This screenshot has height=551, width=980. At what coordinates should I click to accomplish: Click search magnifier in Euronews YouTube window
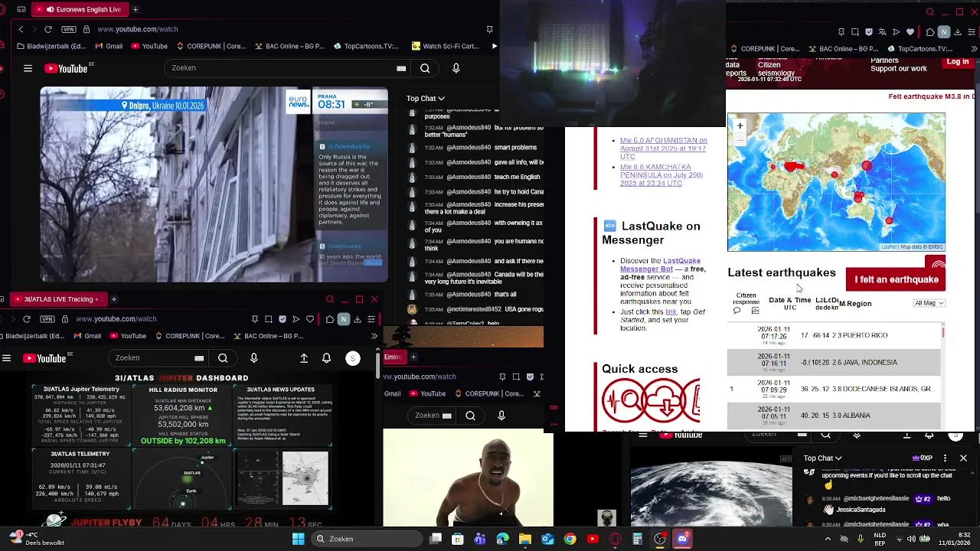tap(425, 68)
